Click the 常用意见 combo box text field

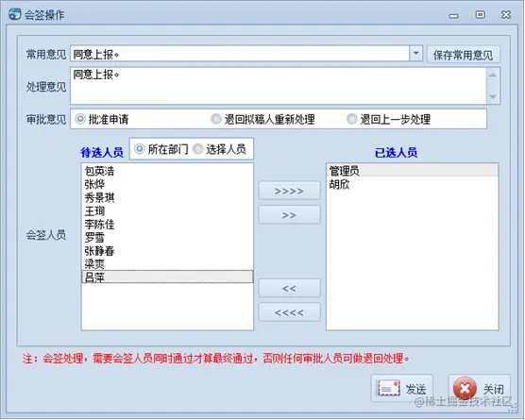[240, 54]
